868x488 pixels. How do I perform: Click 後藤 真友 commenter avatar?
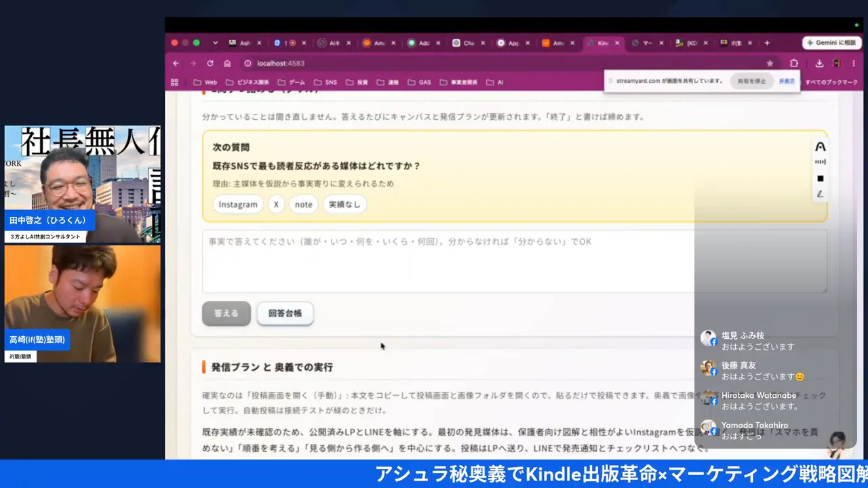point(709,368)
